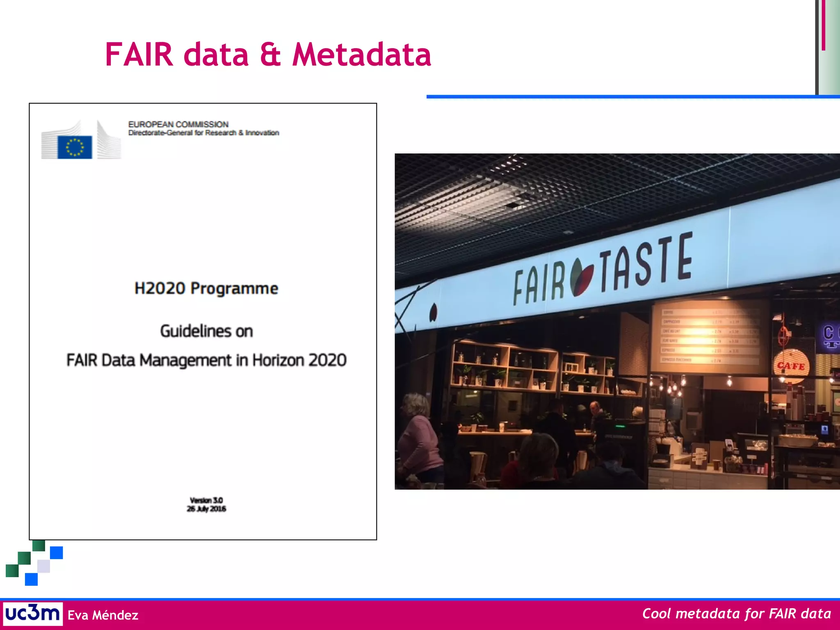The width and height of the screenshot is (840, 630).
Task: Click the FAIR TASTE sign in photo
Action: click(x=603, y=269)
